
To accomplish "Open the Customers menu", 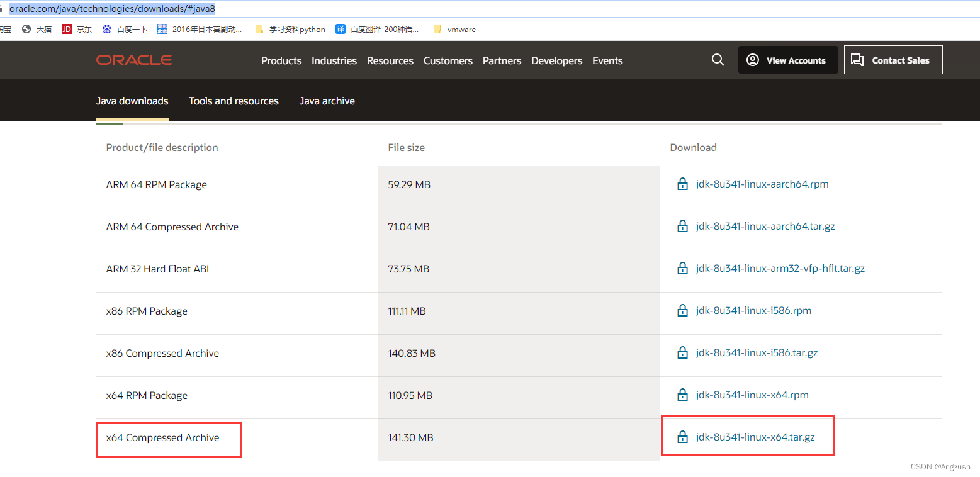I will (x=448, y=60).
